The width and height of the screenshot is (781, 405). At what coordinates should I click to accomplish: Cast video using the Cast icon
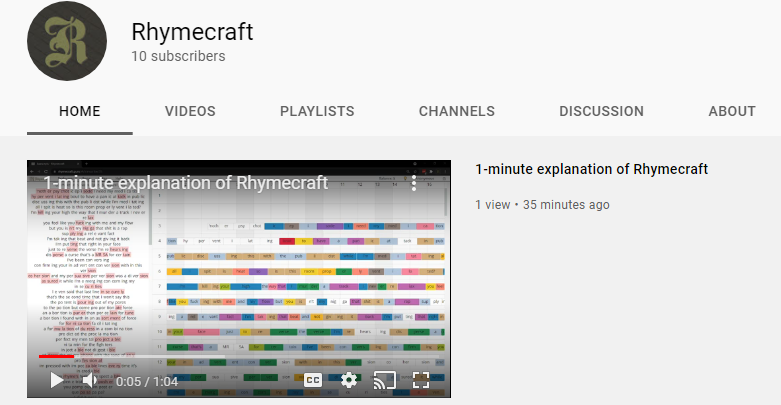click(385, 381)
